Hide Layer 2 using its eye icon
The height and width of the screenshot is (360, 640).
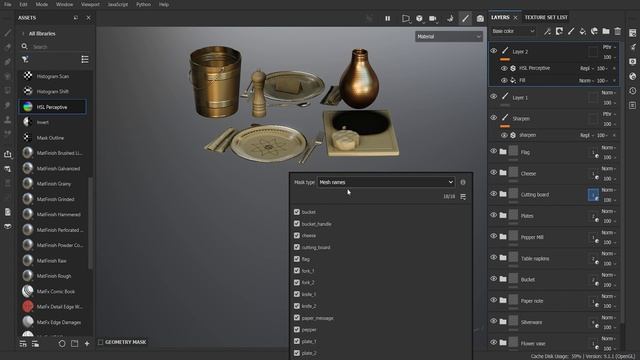coord(493,51)
